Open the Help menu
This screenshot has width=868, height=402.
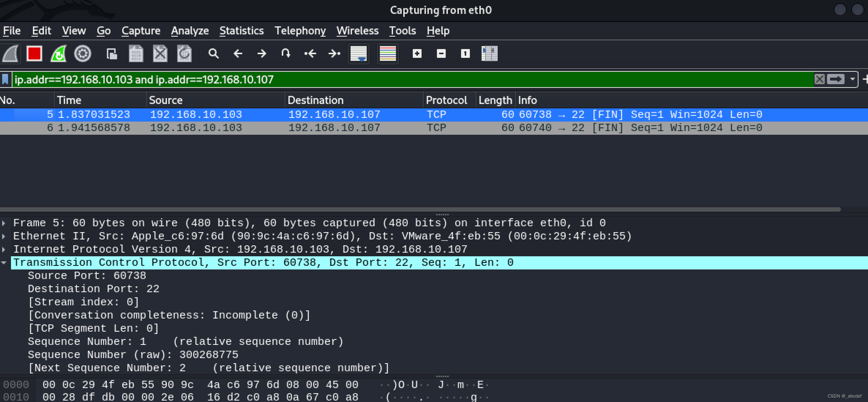click(x=438, y=31)
